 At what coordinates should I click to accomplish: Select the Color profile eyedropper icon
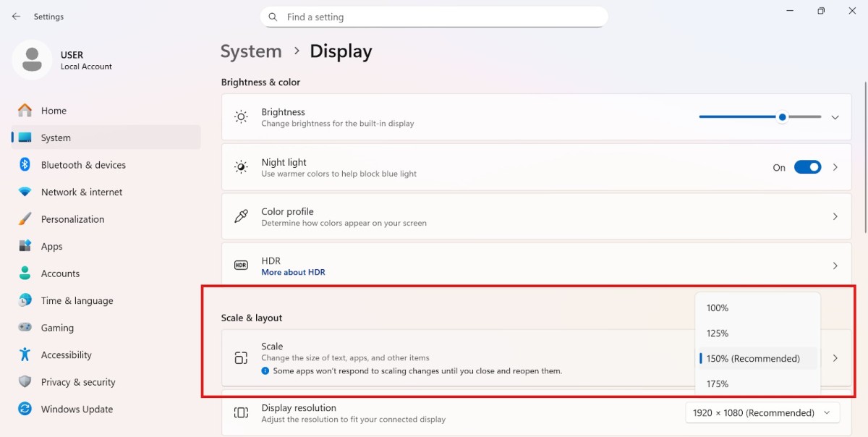pos(241,216)
